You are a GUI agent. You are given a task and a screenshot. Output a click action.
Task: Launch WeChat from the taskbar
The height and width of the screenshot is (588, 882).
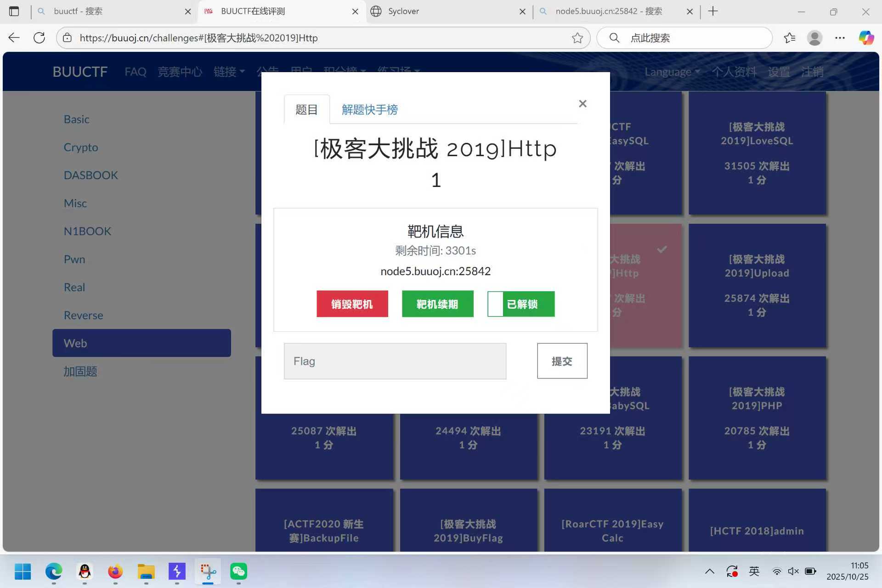238,571
